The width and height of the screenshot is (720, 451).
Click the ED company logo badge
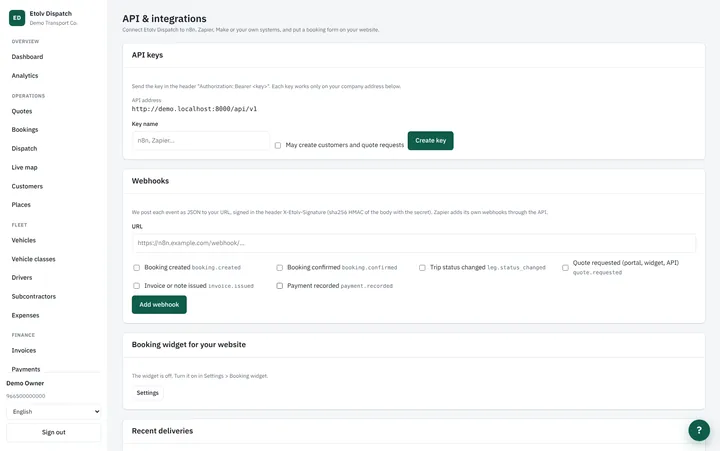pos(17,18)
